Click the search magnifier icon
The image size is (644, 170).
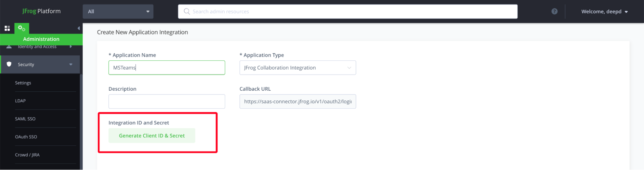(187, 11)
